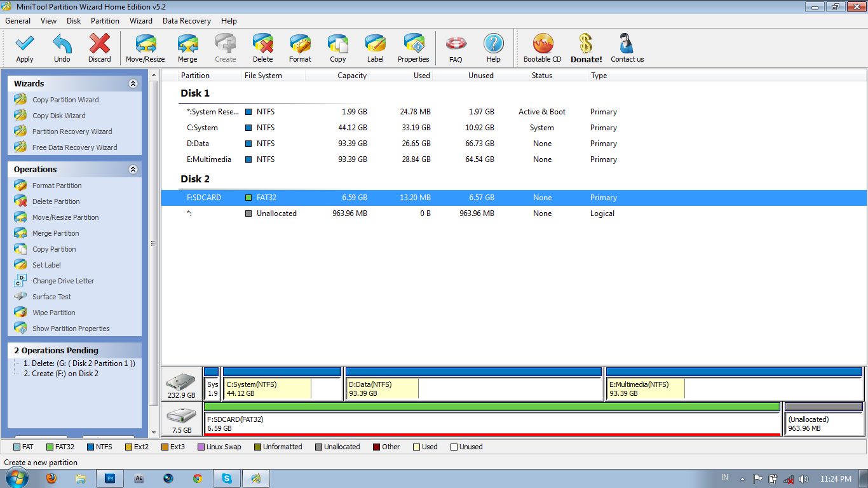Select the F:SDCARD partition row
Image resolution: width=868 pixels, height=488 pixels.
(x=514, y=198)
